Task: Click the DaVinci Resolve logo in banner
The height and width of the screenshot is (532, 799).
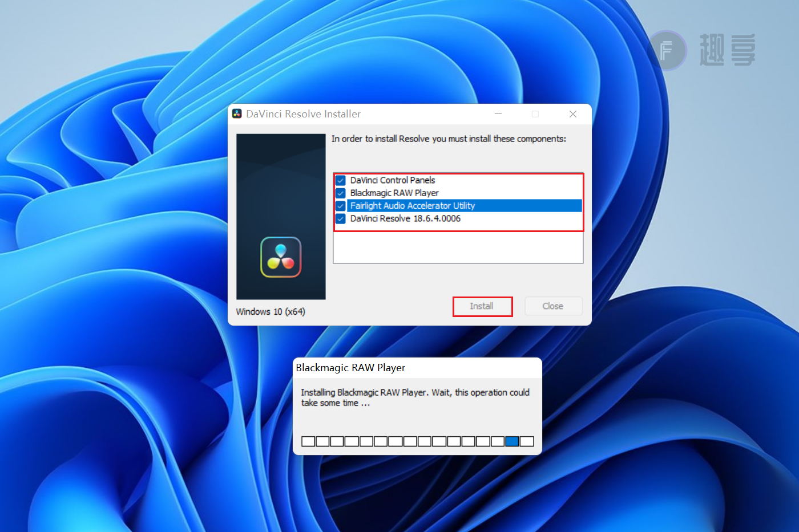Action: (x=281, y=257)
